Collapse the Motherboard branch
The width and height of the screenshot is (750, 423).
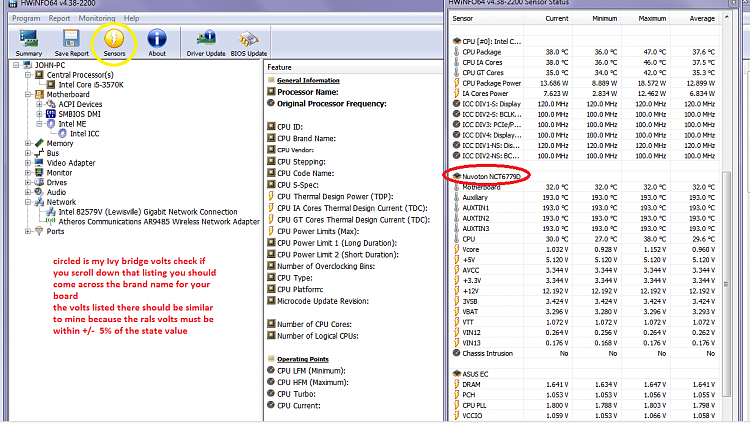click(x=28, y=94)
